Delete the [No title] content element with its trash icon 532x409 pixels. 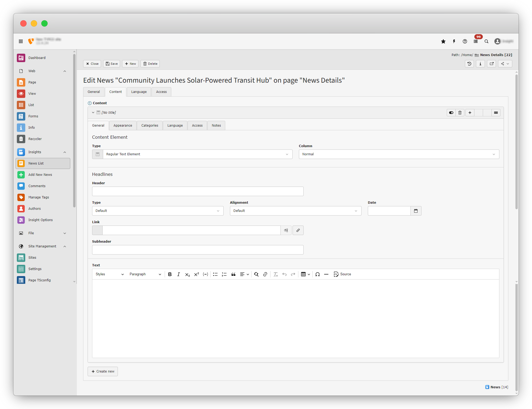coord(460,113)
